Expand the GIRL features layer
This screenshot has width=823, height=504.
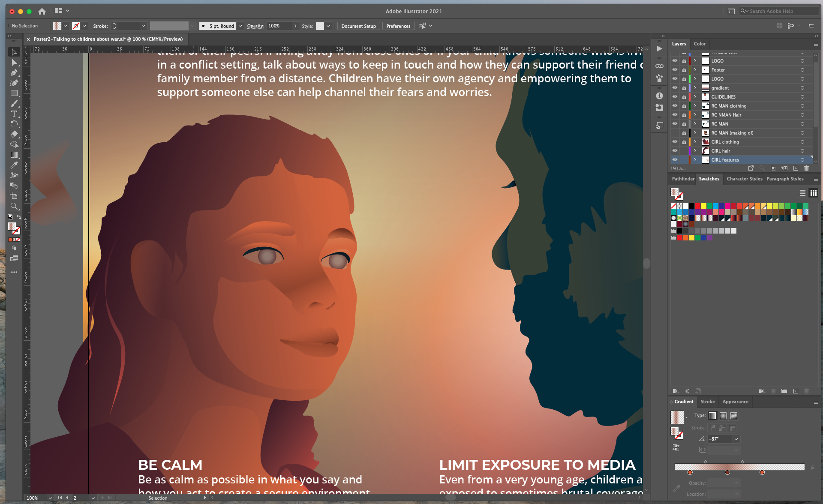click(x=695, y=160)
